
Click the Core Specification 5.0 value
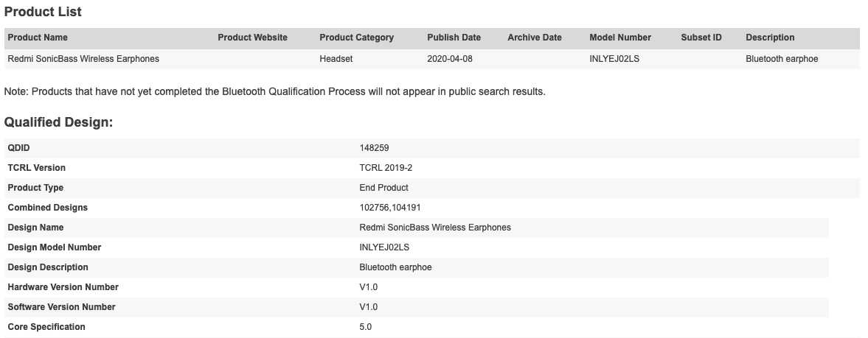365,327
